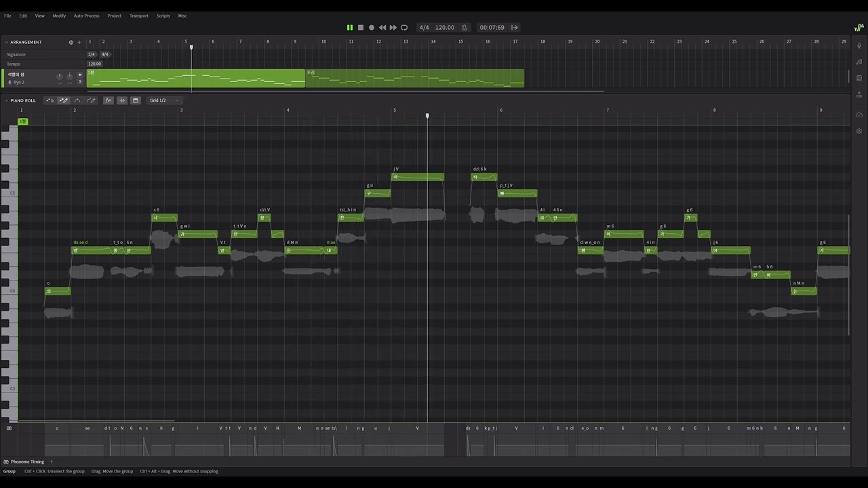Open the Note Properties music-note icon
Viewport: 868px width, 488px height.
[859, 62]
